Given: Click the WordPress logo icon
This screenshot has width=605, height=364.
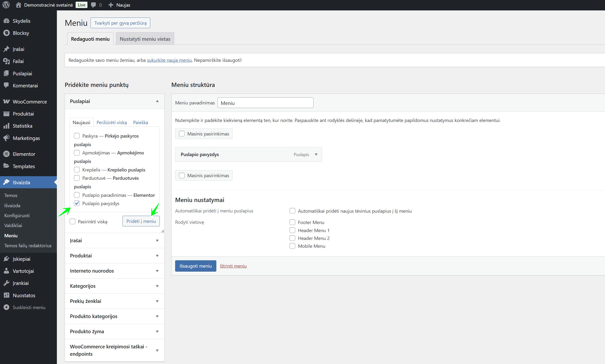Looking at the screenshot, I should coord(6,5).
